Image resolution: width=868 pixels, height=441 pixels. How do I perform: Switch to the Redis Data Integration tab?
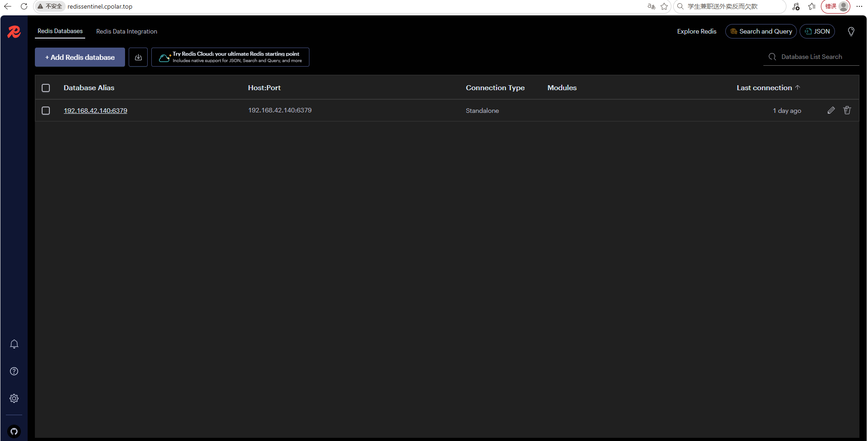127,31
